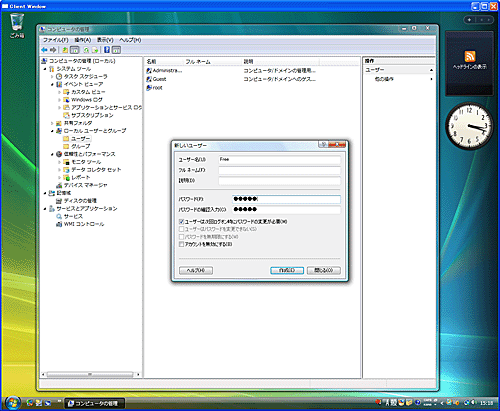Click in the 説明 description input field
Screen dimensions: 500x411
[279, 181]
